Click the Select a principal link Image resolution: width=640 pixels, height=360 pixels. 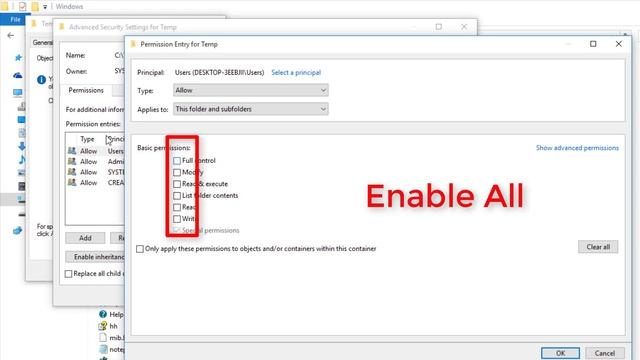pyautogui.click(x=296, y=73)
